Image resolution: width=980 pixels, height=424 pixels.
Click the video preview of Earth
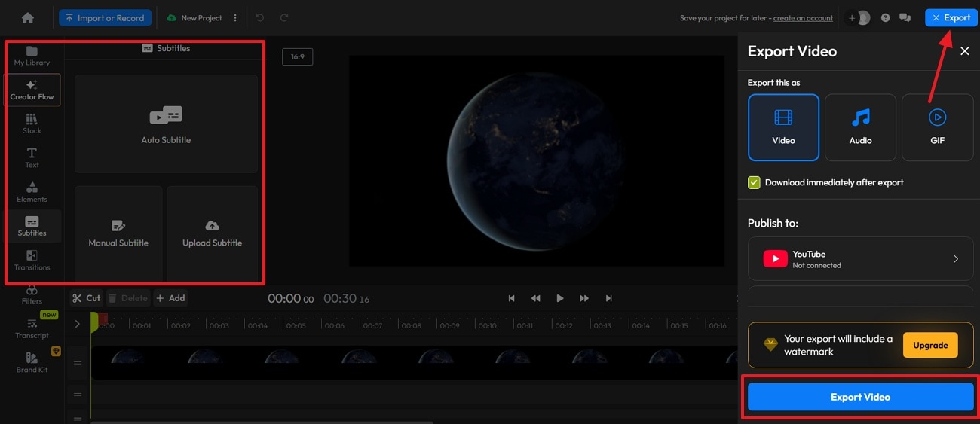[x=537, y=160]
